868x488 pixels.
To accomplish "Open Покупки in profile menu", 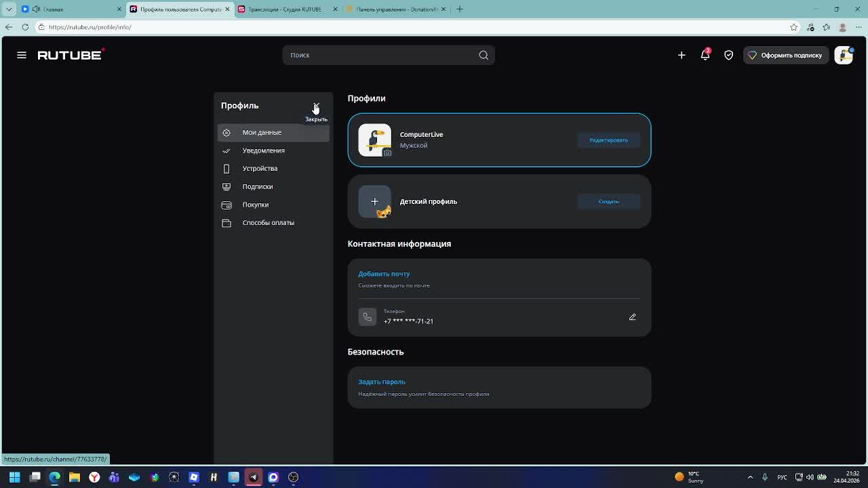I will 273,205.
